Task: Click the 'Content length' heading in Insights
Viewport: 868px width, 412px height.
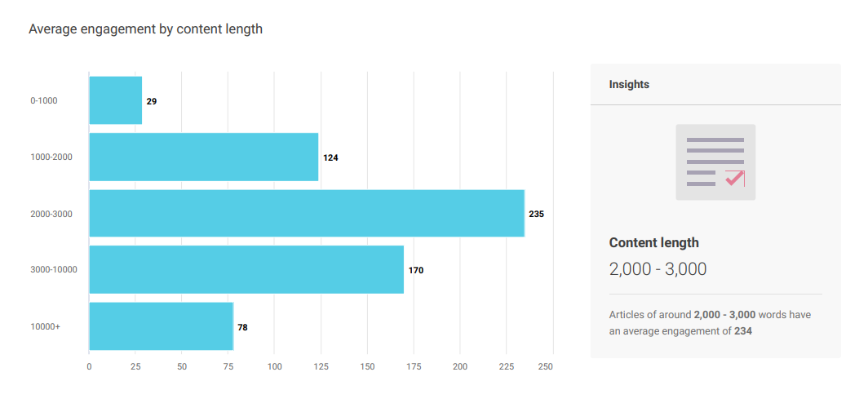Action: [x=653, y=242]
